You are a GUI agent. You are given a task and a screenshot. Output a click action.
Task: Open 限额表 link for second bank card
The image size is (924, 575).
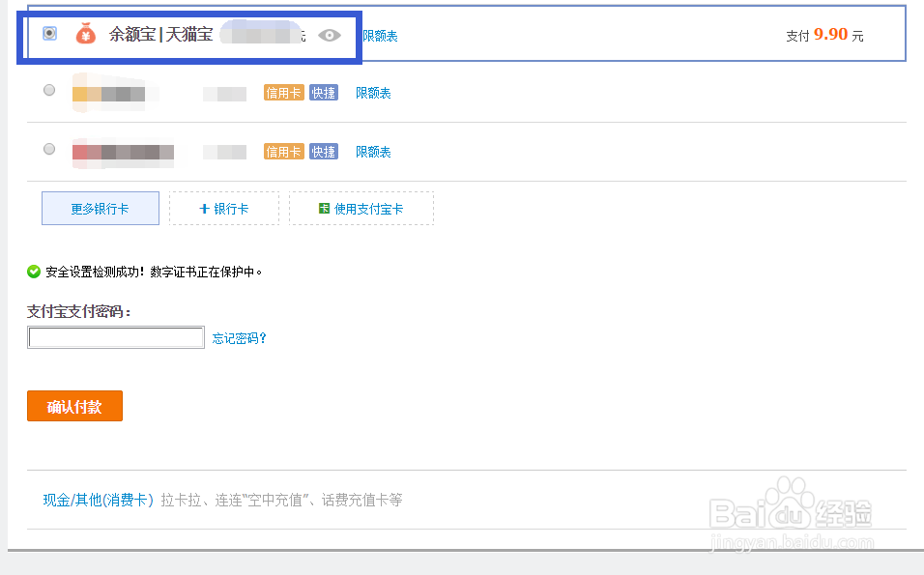pos(374,152)
